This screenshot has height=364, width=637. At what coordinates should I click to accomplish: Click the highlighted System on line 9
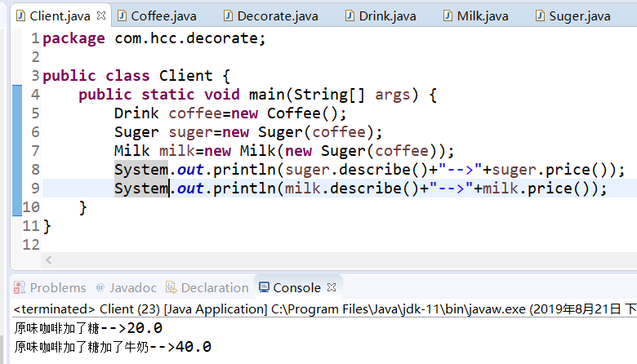click(x=141, y=189)
